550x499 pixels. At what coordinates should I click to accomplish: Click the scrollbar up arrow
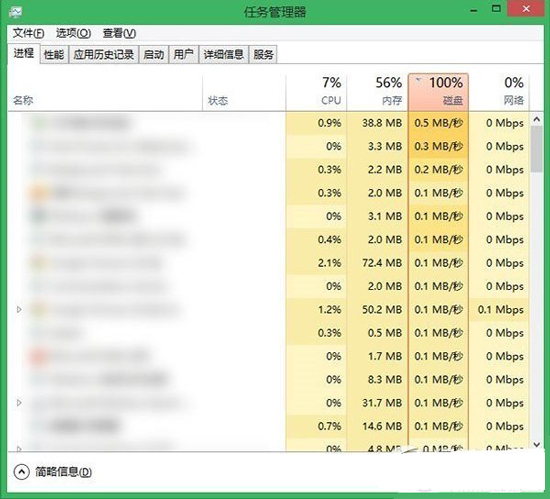(x=537, y=120)
